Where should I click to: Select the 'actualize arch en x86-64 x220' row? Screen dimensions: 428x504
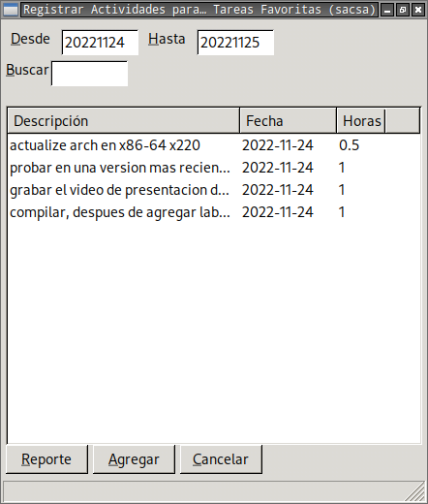tap(214, 145)
